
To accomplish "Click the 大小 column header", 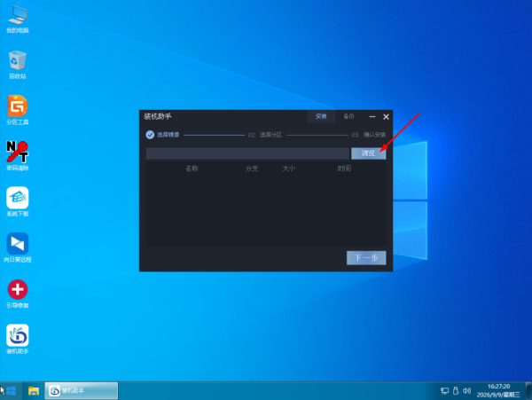I will 289,169.
